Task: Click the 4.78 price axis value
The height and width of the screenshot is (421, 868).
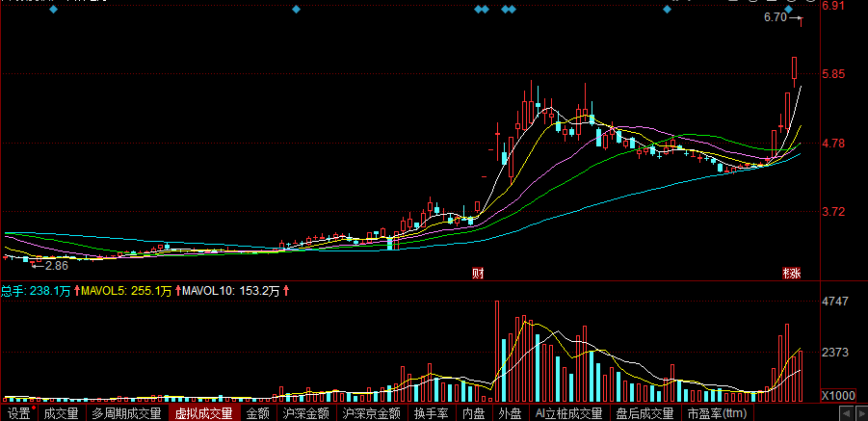Action: (x=833, y=144)
